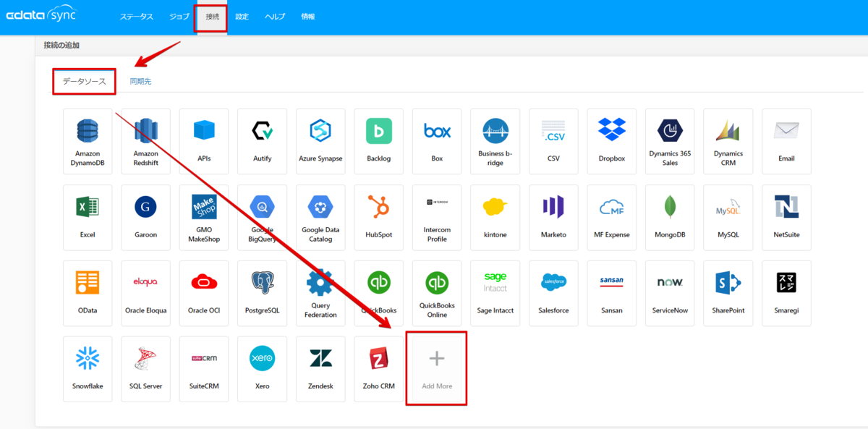Select the Amazon DynamoDB data source
This screenshot has width=868, height=429.
[88, 141]
